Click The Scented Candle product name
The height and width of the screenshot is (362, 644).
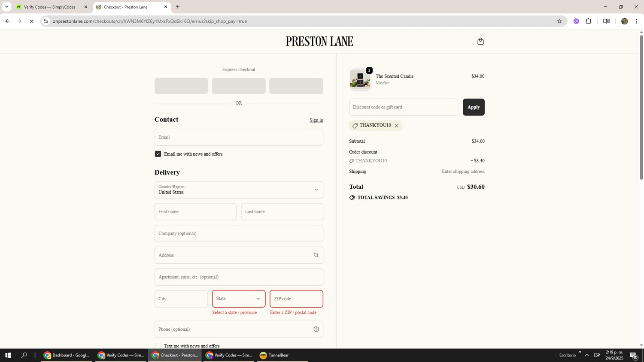395,76
